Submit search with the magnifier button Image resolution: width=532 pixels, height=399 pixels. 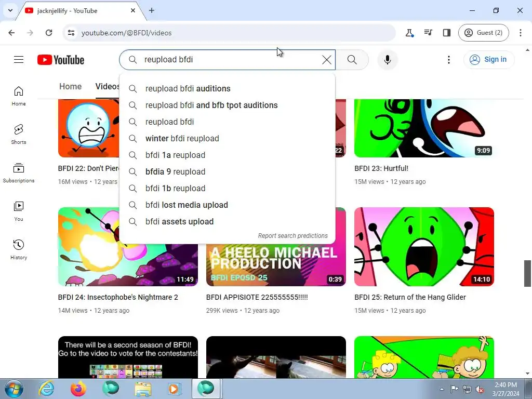pyautogui.click(x=352, y=60)
